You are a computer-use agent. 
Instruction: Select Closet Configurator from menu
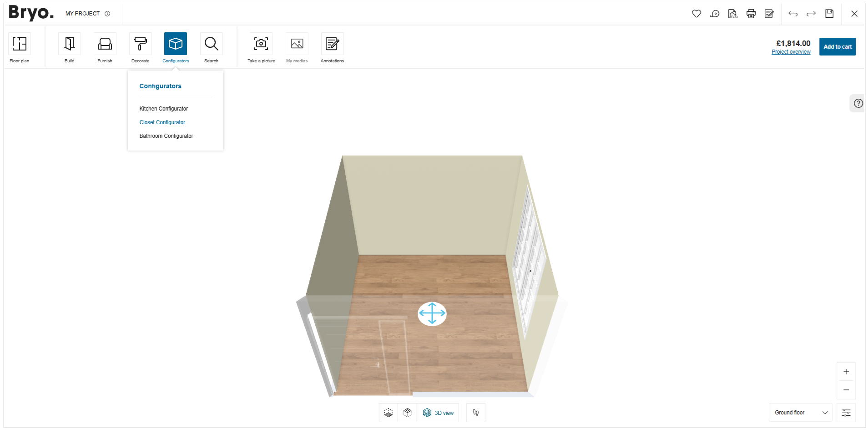pos(162,122)
